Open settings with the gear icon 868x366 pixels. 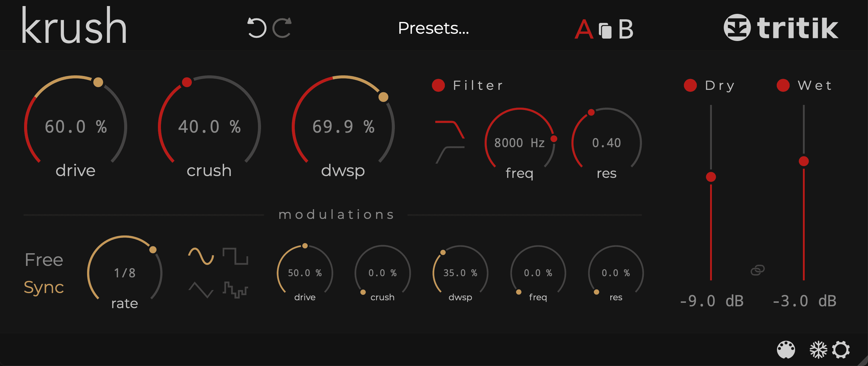[841, 350]
